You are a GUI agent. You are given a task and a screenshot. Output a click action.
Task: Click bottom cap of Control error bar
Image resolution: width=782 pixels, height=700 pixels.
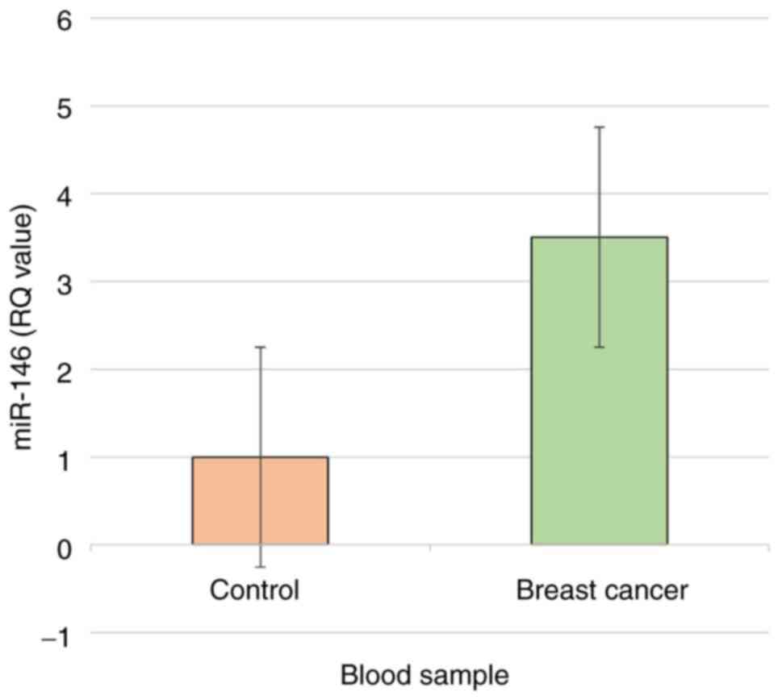(260, 567)
